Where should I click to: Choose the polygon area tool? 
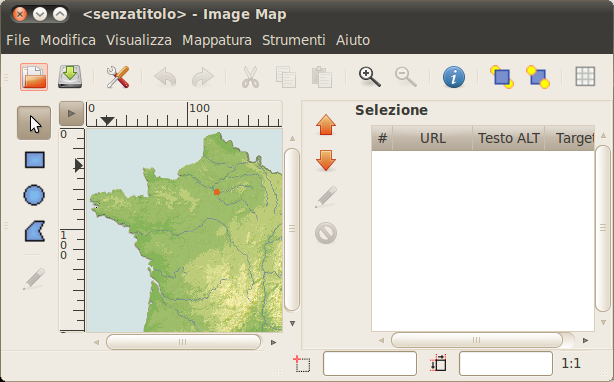[x=34, y=231]
